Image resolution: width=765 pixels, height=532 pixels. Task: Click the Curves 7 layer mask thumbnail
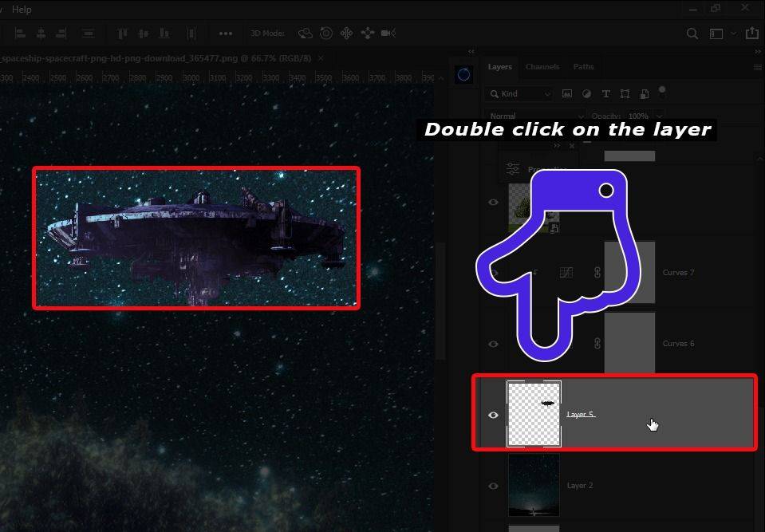pyautogui.click(x=629, y=273)
